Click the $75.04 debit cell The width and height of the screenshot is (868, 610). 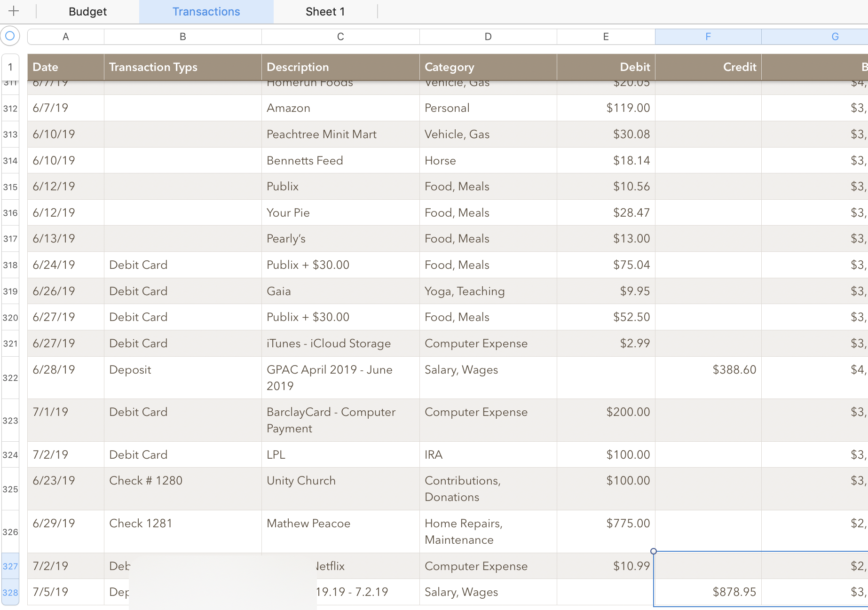point(606,265)
